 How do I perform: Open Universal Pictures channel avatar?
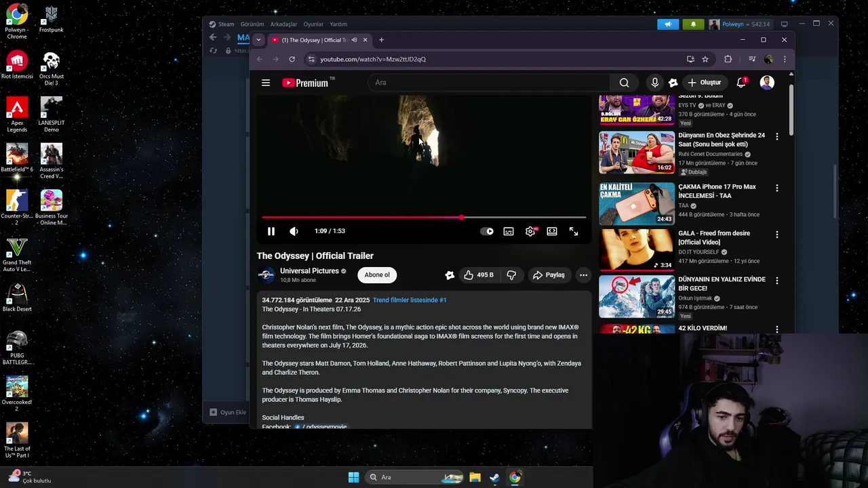[x=266, y=274]
